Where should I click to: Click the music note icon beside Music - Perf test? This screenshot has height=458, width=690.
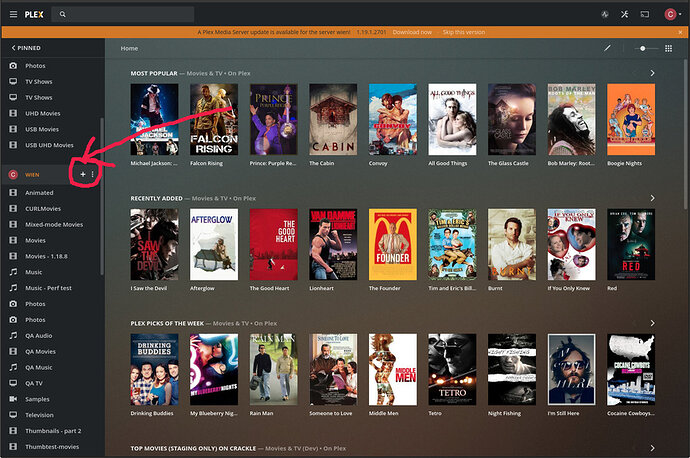13,288
